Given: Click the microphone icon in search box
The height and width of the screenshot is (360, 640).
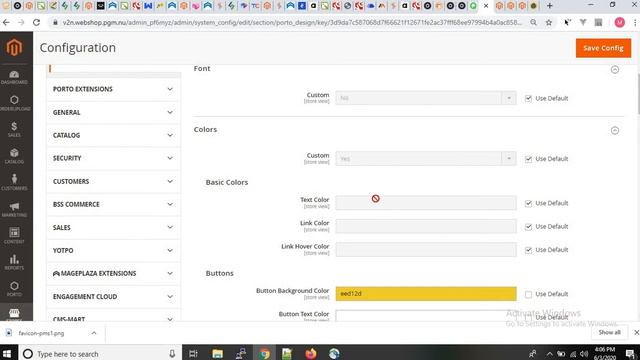Looking at the screenshot, I should [x=172, y=354].
